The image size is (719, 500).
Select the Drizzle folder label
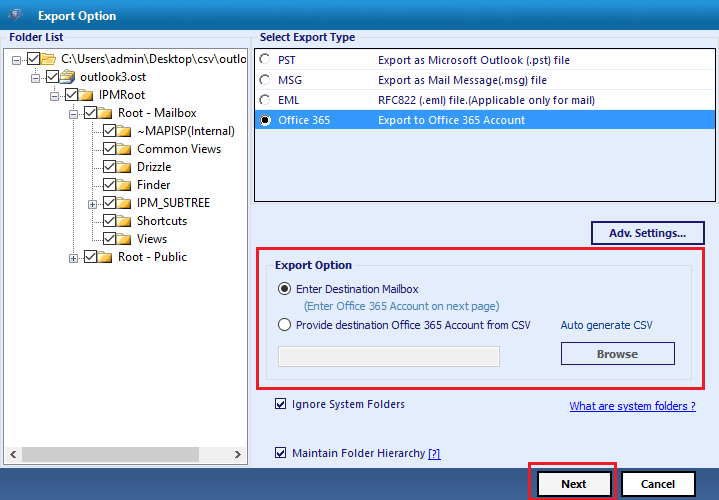(x=154, y=167)
